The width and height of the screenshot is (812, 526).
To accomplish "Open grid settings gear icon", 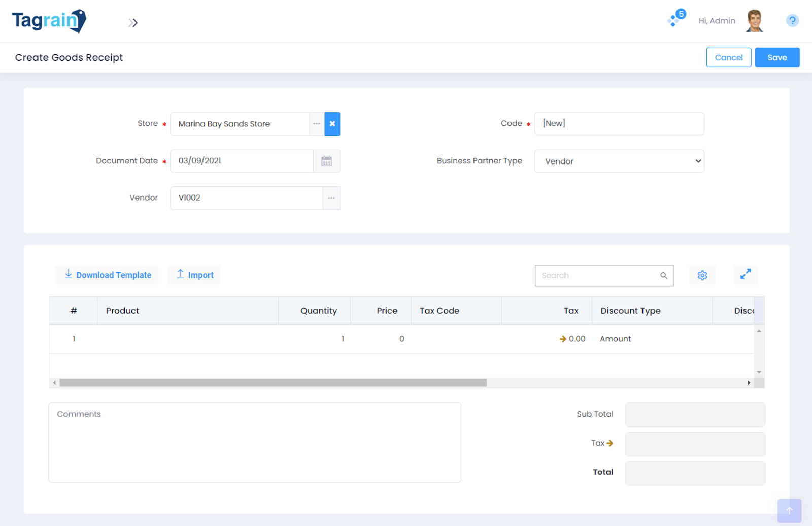I will 702,275.
